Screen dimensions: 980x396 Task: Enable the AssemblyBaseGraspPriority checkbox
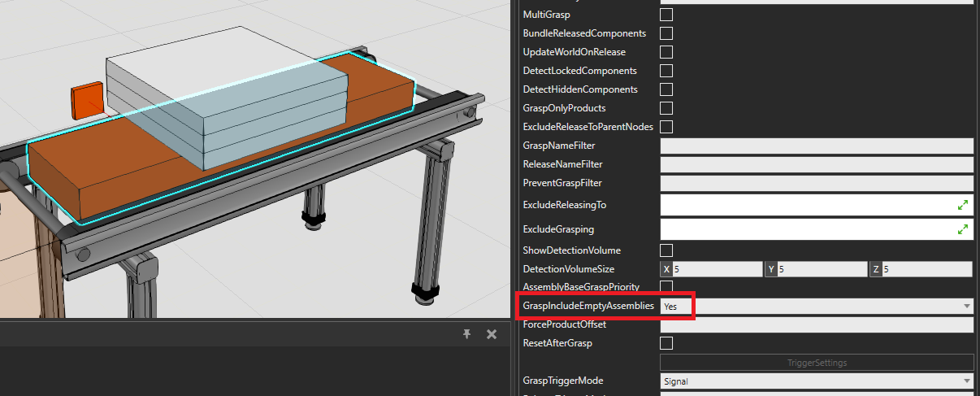pyautogui.click(x=666, y=287)
